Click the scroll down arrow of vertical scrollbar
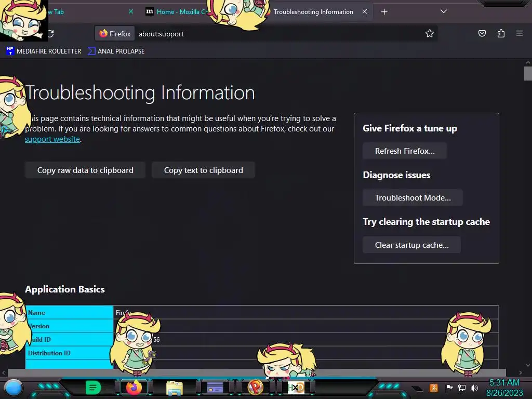Image resolution: width=532 pixels, height=399 pixels. [528, 365]
